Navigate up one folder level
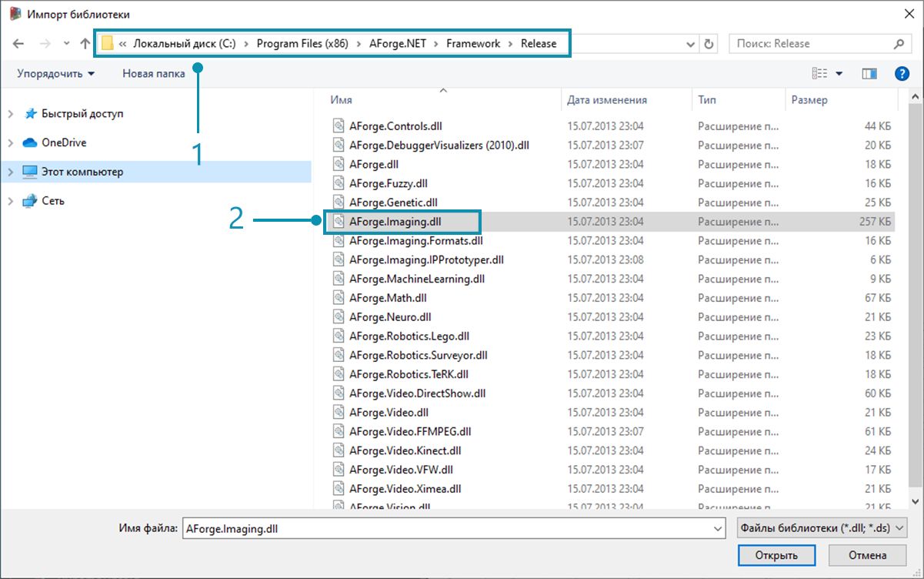924x579 pixels. 85,44
